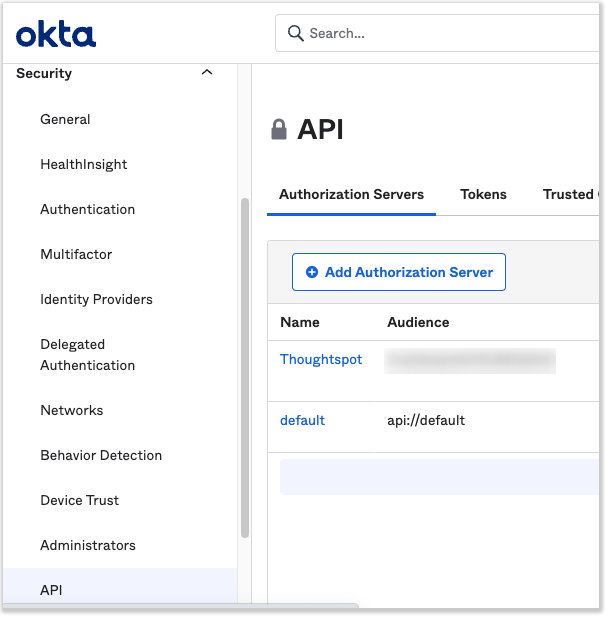610x620 pixels.
Task: Open the Authorization Servers tab
Action: (x=351, y=194)
